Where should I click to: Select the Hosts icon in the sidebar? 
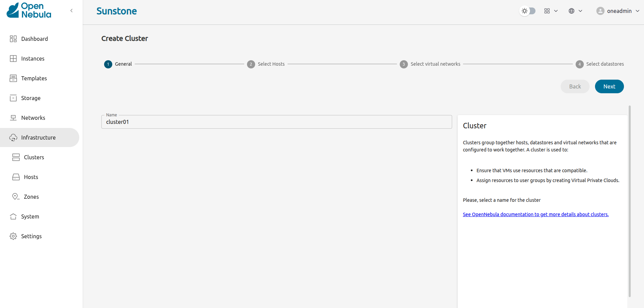point(16,177)
